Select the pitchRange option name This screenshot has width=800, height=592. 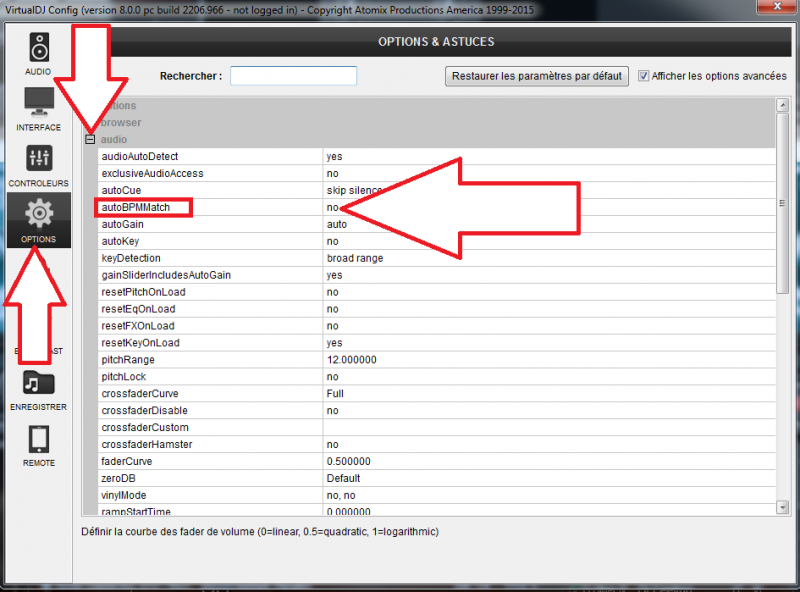click(128, 359)
